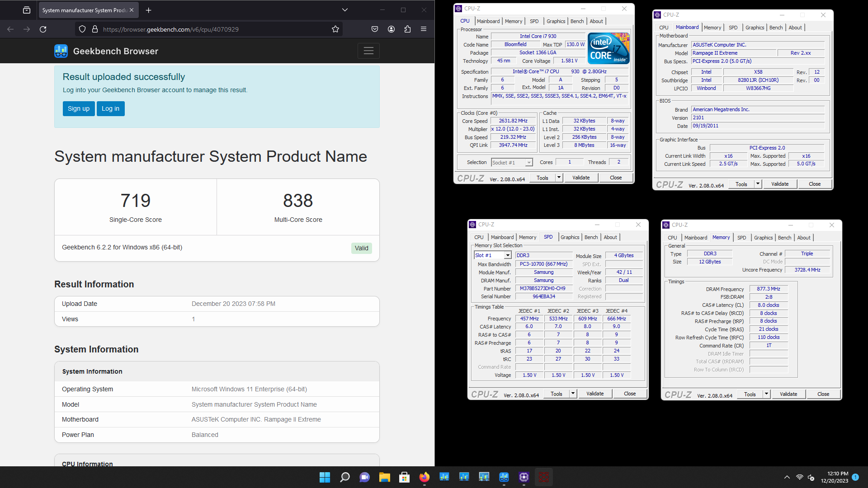Open About tab in SPD window
Viewport: 868px width, 488px height.
click(610, 237)
